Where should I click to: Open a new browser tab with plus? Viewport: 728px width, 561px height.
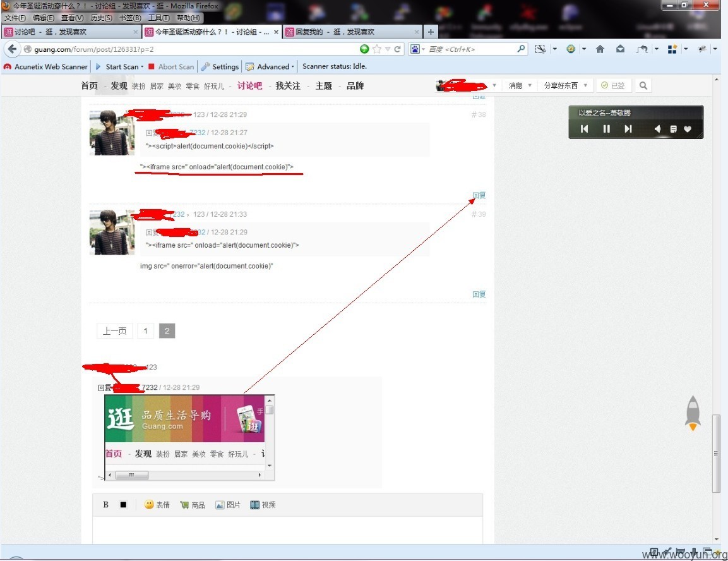(x=431, y=32)
